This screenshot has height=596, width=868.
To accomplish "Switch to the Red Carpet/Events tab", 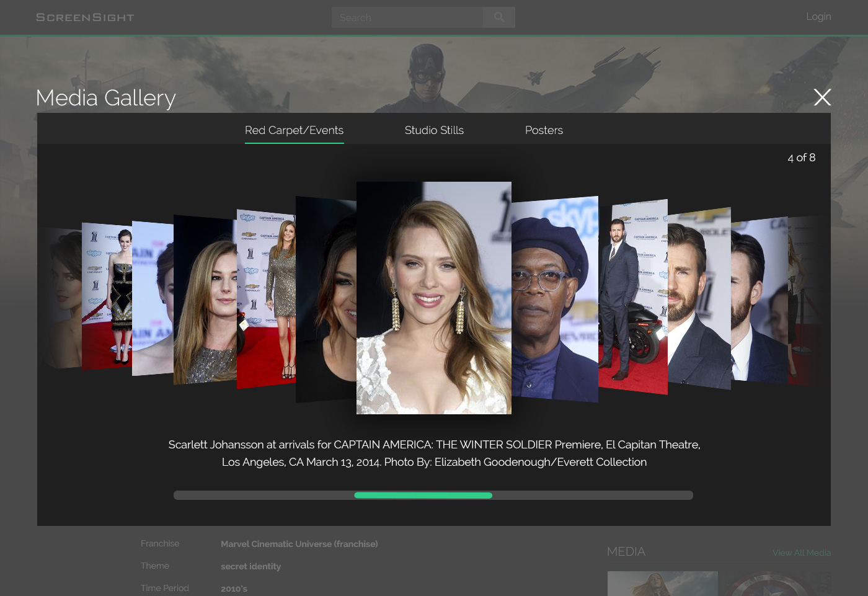I will tap(294, 130).
